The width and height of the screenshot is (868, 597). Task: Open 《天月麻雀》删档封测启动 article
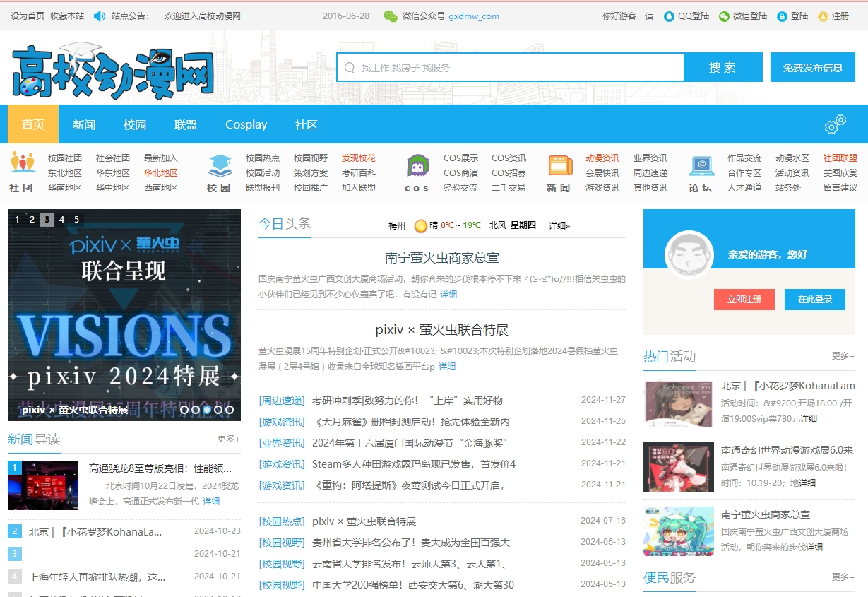click(411, 422)
